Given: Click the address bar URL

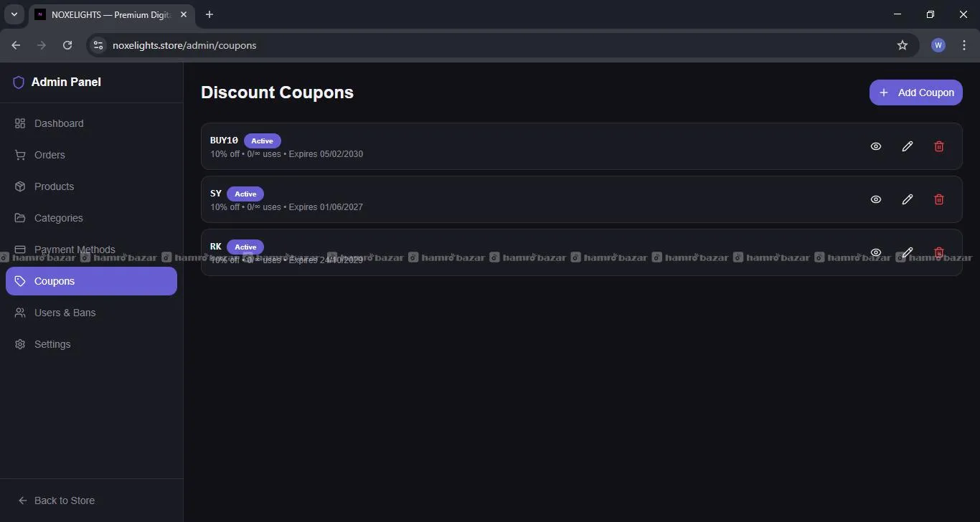Looking at the screenshot, I should point(184,45).
